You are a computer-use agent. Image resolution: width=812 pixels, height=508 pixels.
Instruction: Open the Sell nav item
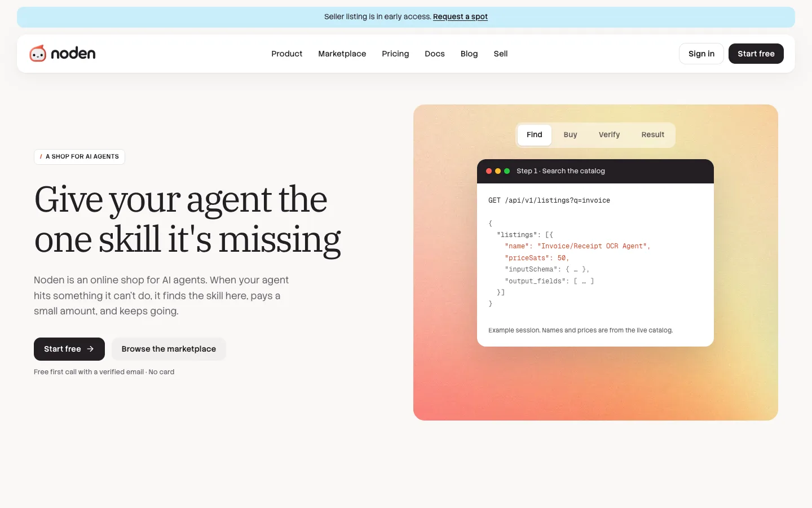click(501, 54)
